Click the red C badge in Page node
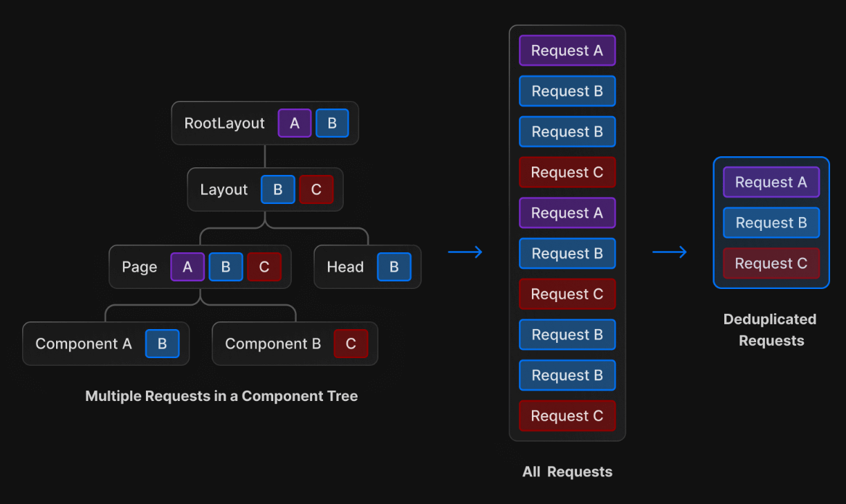The height and width of the screenshot is (504, 846). point(264,267)
